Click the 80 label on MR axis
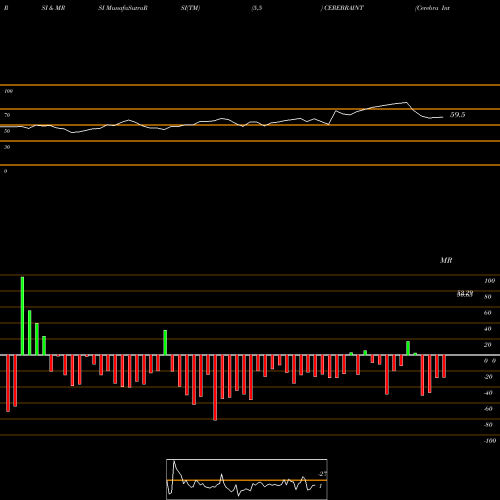The width and height of the screenshot is (500, 500). pyautogui.click(x=488, y=297)
